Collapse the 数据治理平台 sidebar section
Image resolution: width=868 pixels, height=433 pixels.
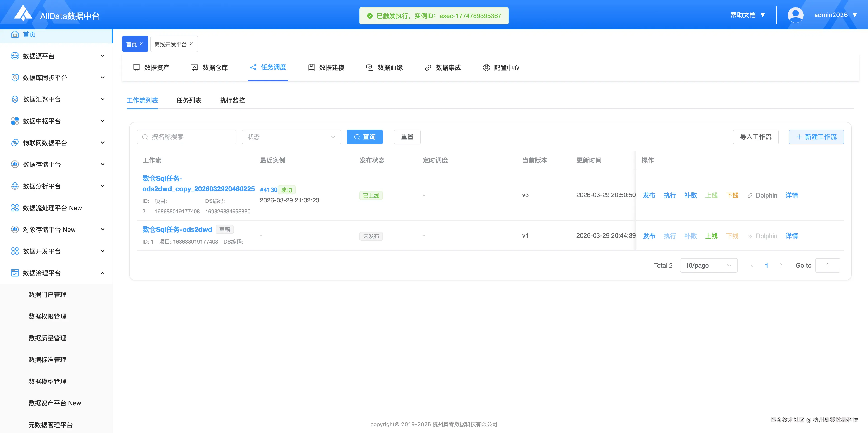pos(103,273)
